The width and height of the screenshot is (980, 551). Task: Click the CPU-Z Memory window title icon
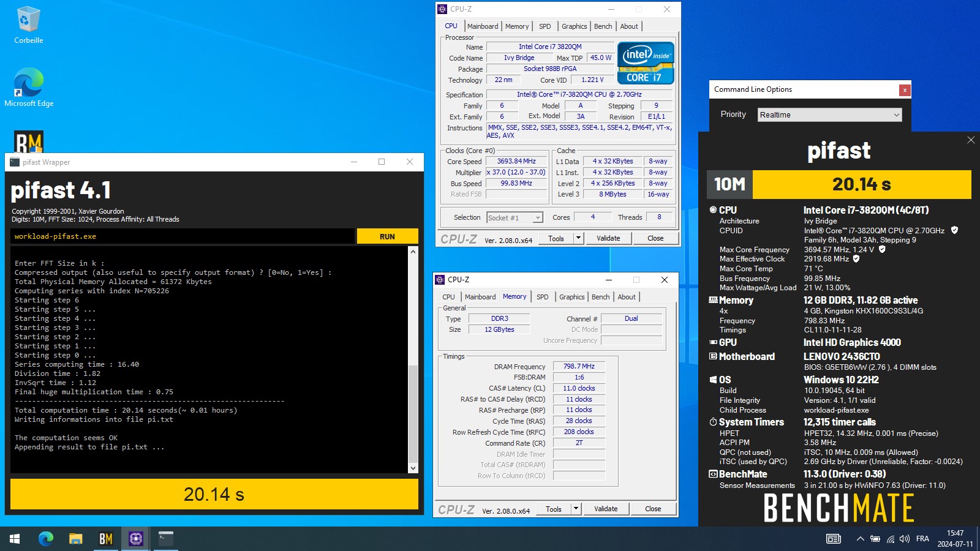[440, 280]
